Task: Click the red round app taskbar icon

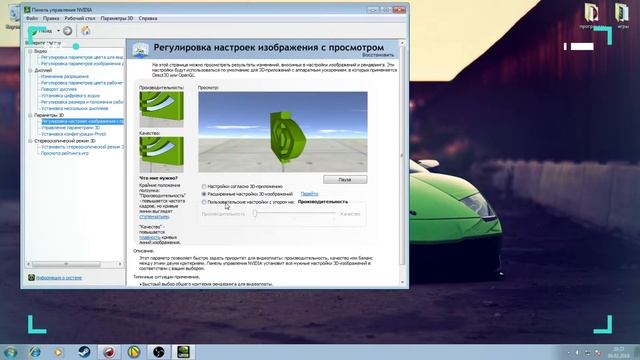Action: point(109,351)
